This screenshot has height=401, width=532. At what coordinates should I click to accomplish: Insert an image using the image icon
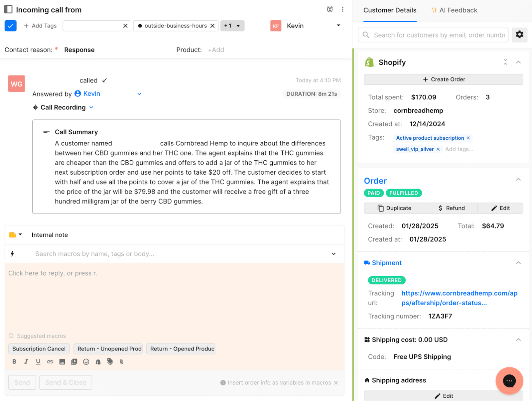tap(62, 362)
